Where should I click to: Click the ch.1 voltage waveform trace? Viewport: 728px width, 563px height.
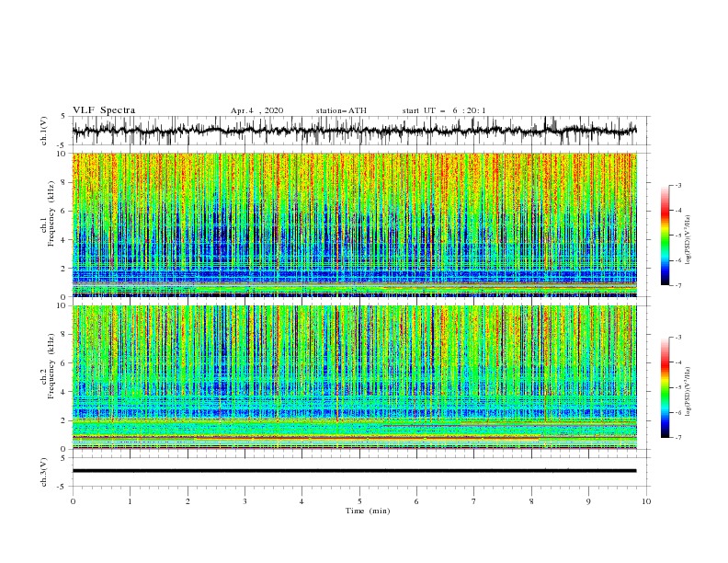click(354, 131)
